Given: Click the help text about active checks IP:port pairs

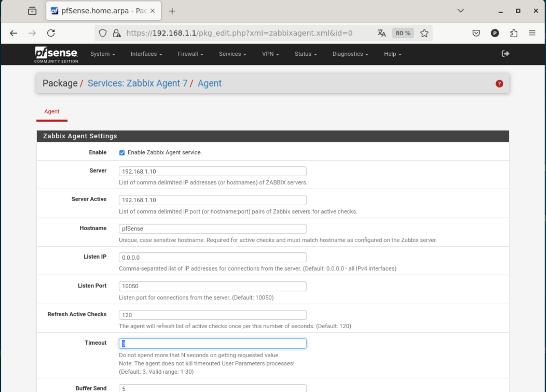Looking at the screenshot, I should 238,212.
